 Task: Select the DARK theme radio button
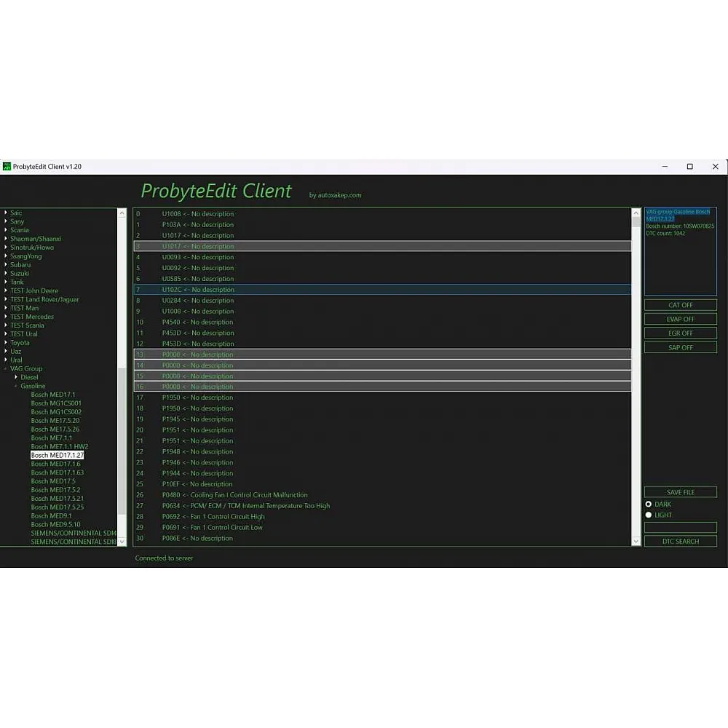(x=649, y=504)
